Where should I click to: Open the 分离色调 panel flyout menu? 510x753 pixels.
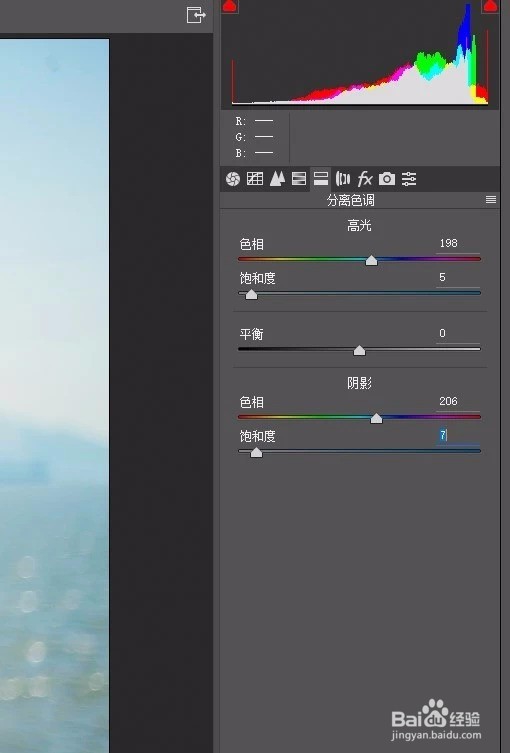tap(491, 199)
